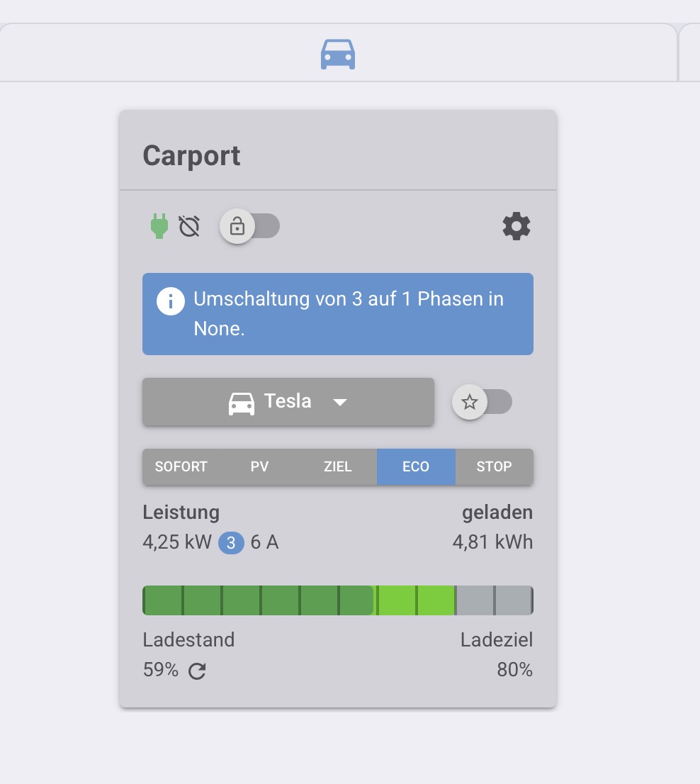Click the phase count badge showing 3

(x=231, y=543)
